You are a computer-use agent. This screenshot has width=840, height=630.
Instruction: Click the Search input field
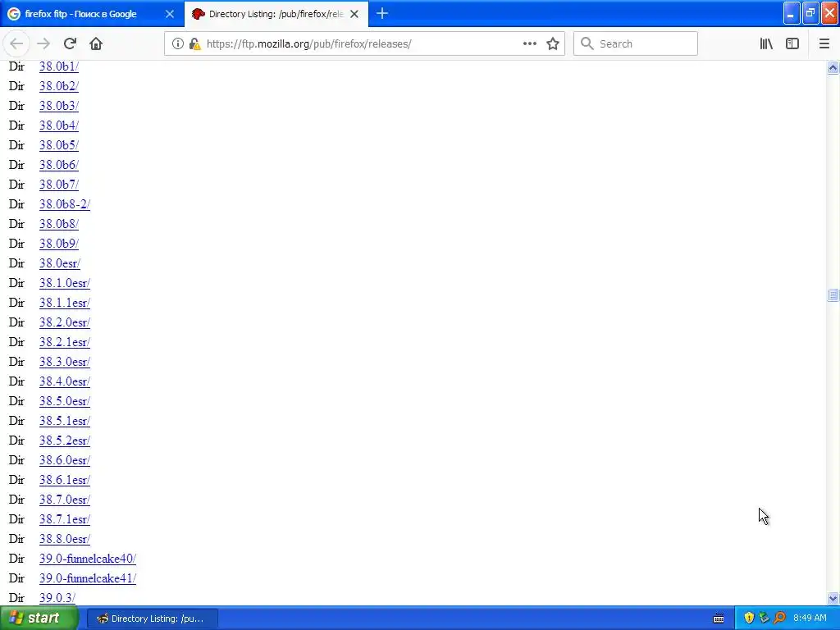(636, 44)
